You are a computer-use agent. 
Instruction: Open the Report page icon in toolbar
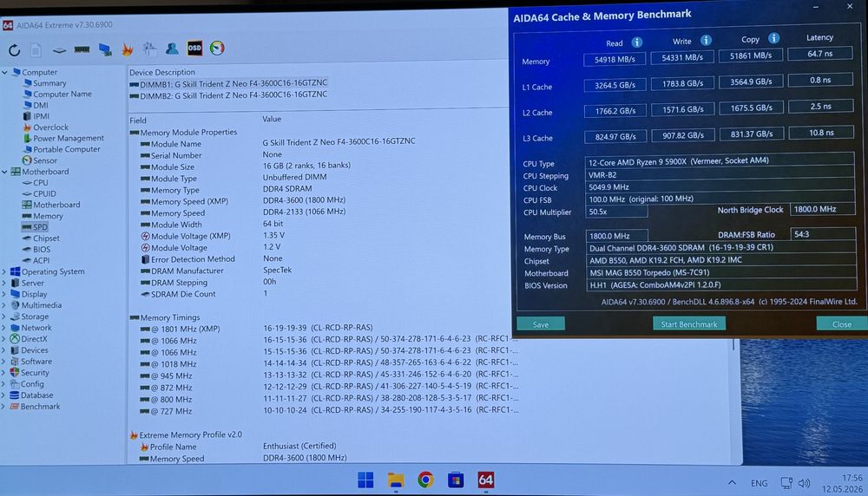coord(36,50)
